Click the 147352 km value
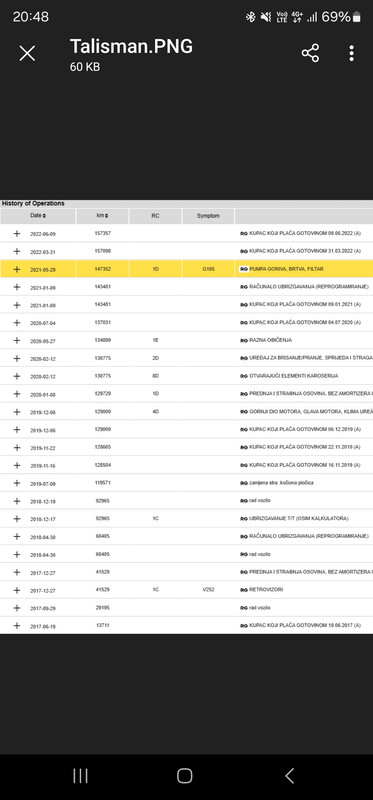The image size is (373, 800). (x=103, y=269)
